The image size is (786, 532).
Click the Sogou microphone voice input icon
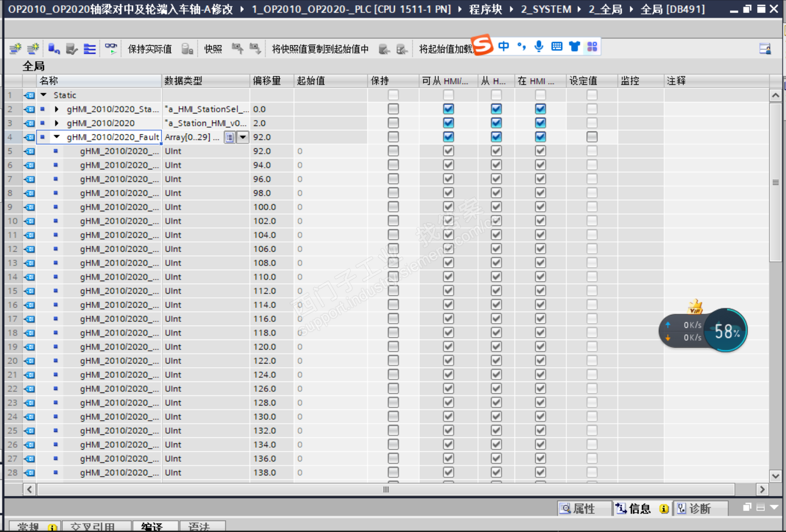(x=539, y=46)
